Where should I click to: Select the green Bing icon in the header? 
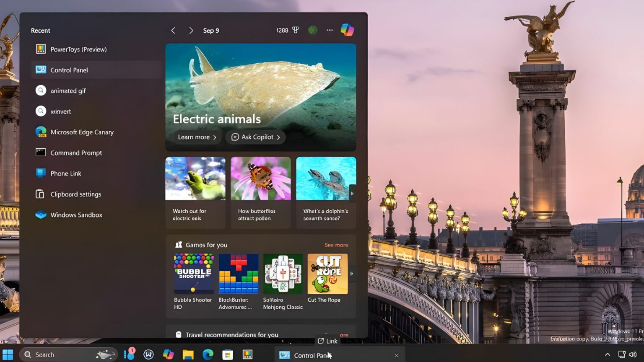click(x=312, y=30)
